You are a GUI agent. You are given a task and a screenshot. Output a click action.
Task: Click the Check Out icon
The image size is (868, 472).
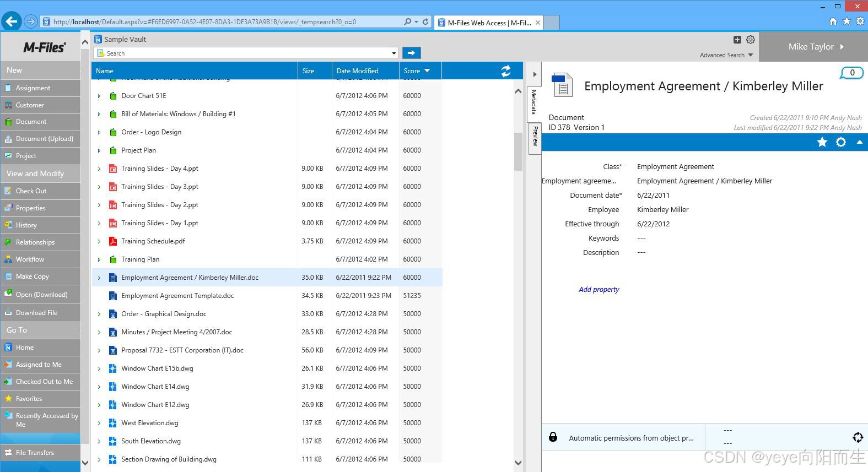point(8,191)
